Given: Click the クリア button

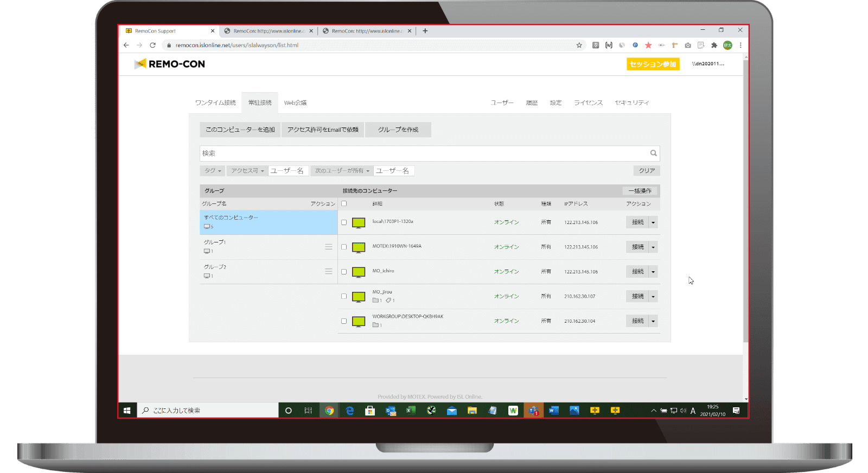Looking at the screenshot, I should [647, 171].
